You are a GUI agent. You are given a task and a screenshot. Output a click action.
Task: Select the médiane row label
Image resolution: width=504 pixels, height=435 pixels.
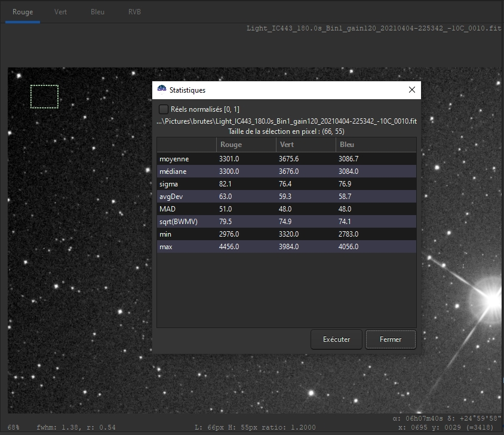173,171
